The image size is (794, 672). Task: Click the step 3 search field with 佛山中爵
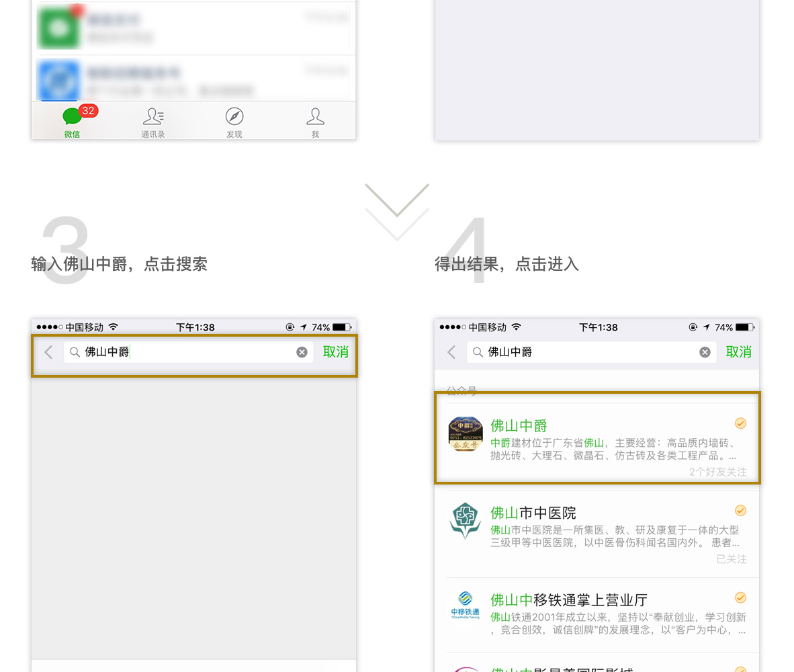181,352
